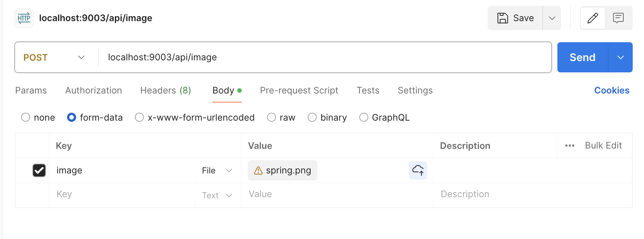644x239 pixels.
Task: Uncheck the image row checkbox
Action: 39,170
